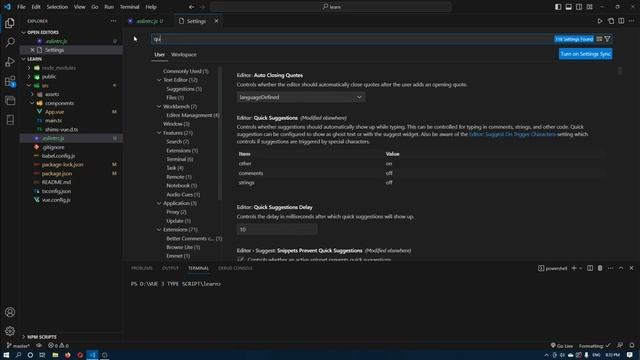This screenshot has height=360, width=640.
Task: Expand the public folder
Action: click(x=29, y=77)
